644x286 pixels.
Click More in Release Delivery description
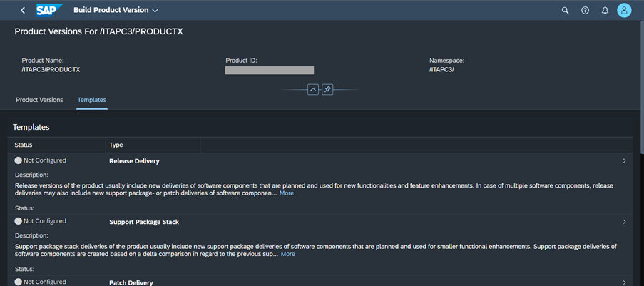pyautogui.click(x=287, y=193)
